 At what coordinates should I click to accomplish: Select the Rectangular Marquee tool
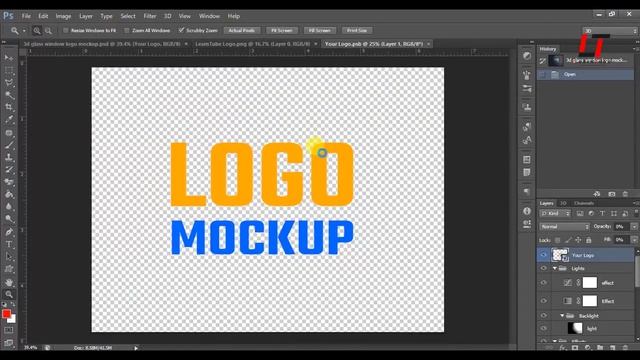9,70
